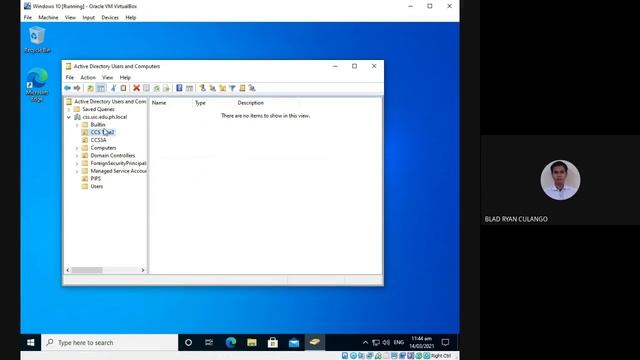The image size is (640, 360).
Task: Expand the ForeignSecurityPrincipals node
Action: click(77, 164)
